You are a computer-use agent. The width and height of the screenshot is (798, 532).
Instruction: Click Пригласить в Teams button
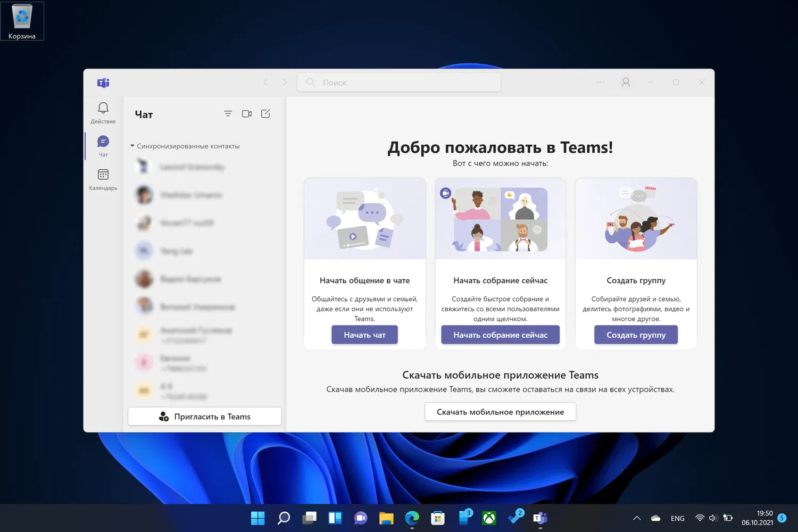[205, 417]
